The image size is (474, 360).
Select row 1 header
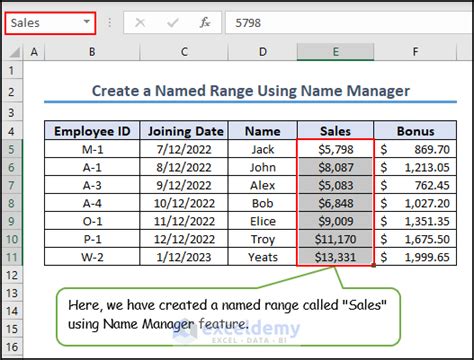(x=12, y=70)
